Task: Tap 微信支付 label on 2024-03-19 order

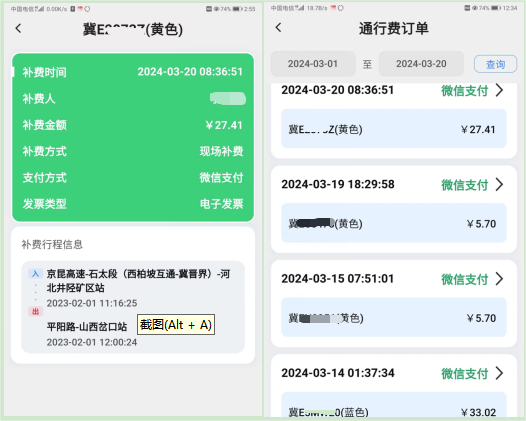Action: click(465, 185)
